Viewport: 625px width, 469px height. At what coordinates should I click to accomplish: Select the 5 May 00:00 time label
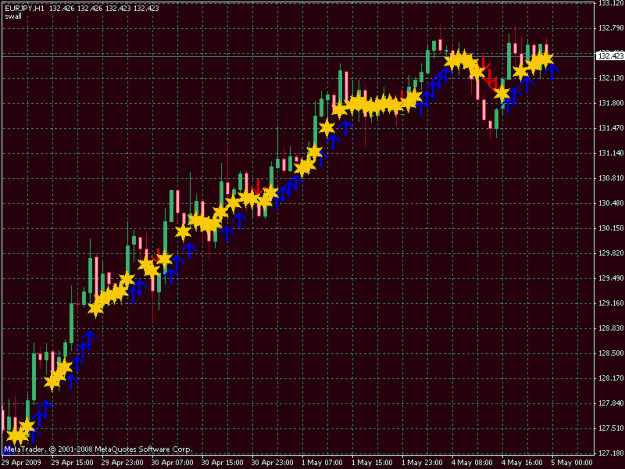point(572,463)
